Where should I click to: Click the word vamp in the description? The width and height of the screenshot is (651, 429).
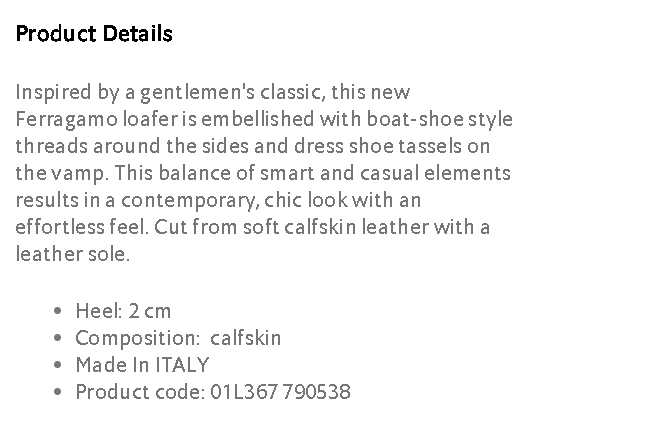(x=72, y=173)
